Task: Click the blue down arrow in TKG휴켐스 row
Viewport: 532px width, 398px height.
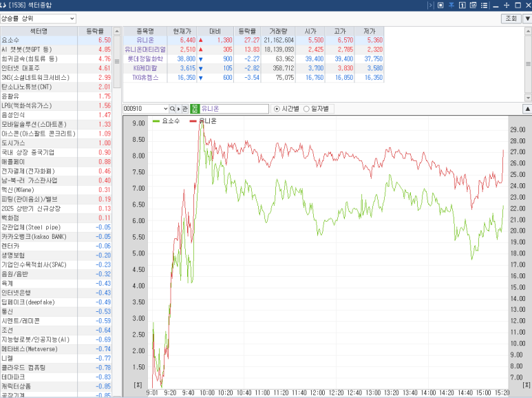Action: (x=200, y=78)
